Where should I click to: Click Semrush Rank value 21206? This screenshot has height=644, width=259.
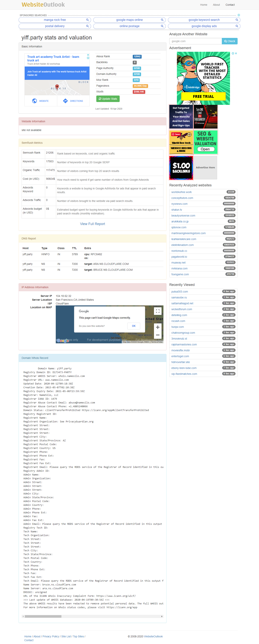click(x=50, y=153)
